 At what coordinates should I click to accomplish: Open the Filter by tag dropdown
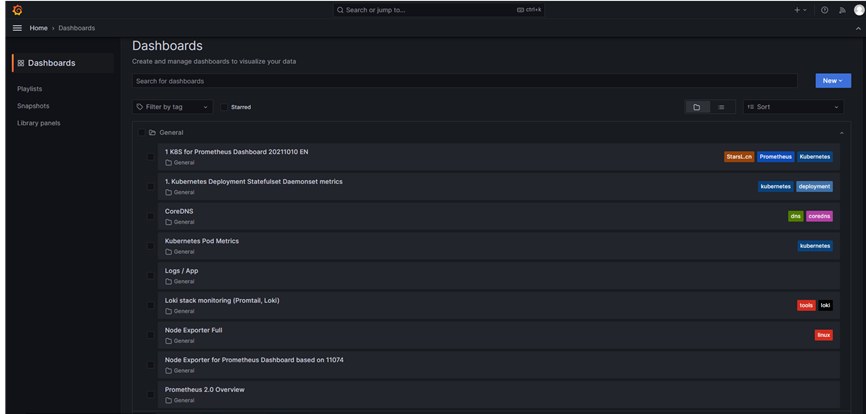click(172, 107)
